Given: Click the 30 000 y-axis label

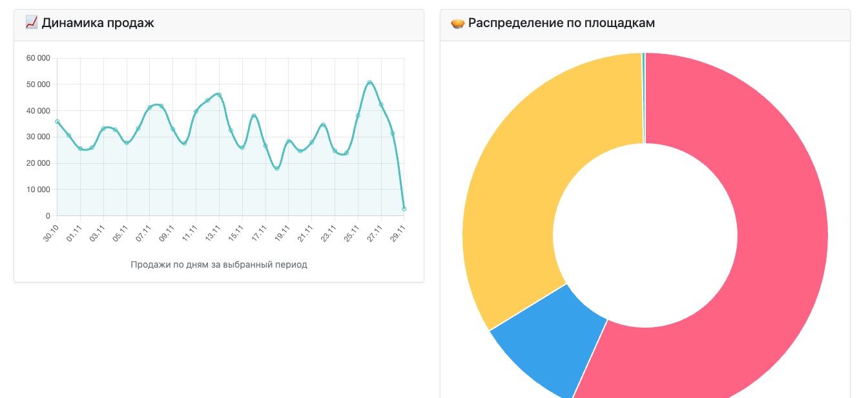Looking at the screenshot, I should click(38, 137).
